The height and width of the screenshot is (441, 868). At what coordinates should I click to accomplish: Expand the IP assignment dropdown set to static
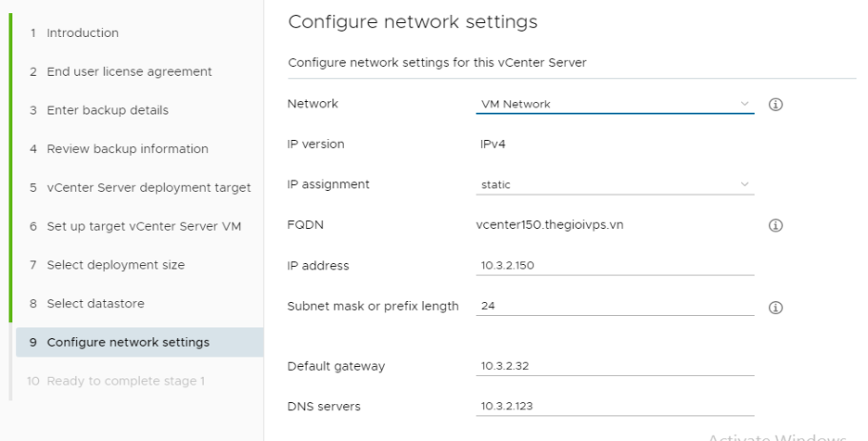(614, 184)
